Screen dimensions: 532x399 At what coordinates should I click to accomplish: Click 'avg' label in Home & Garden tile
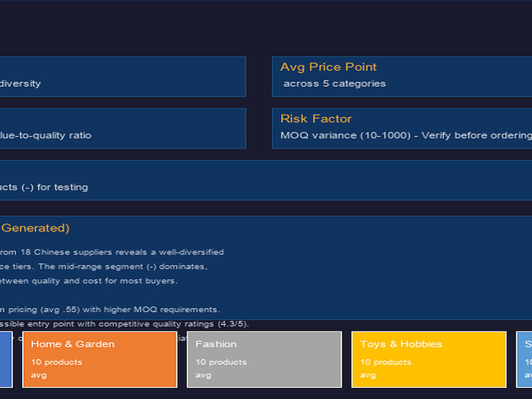(39, 375)
